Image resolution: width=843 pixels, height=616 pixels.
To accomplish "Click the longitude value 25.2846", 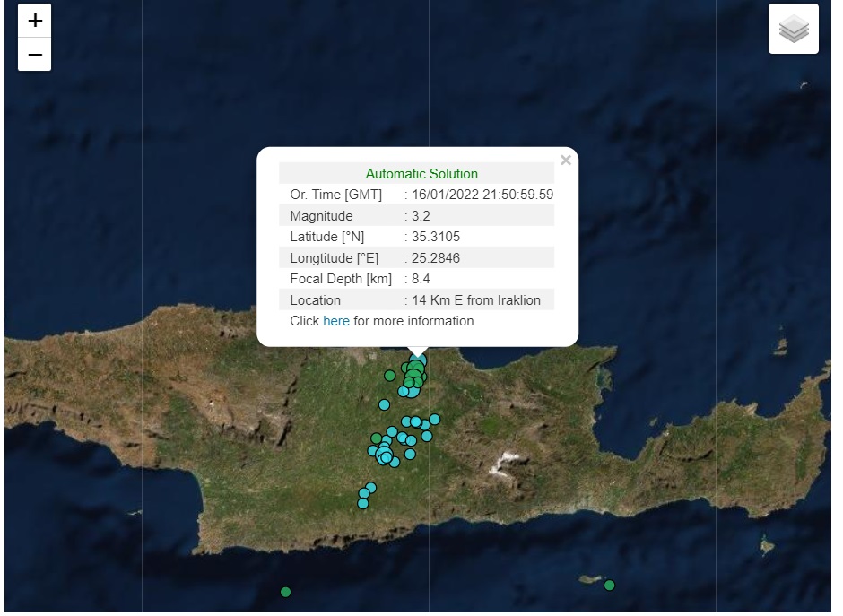I will coord(435,258).
